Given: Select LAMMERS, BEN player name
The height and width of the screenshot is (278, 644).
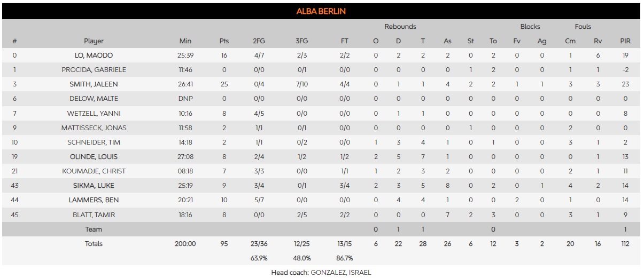Looking at the screenshot, I should (94, 200).
